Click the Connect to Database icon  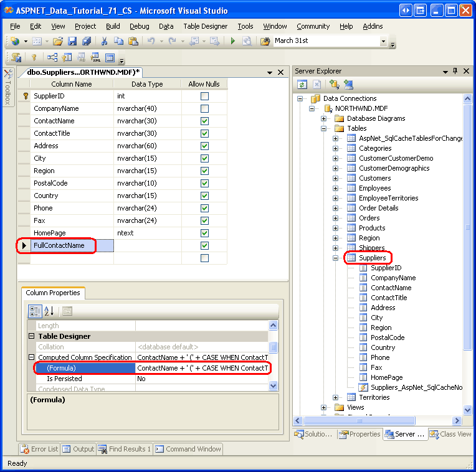tap(335, 85)
